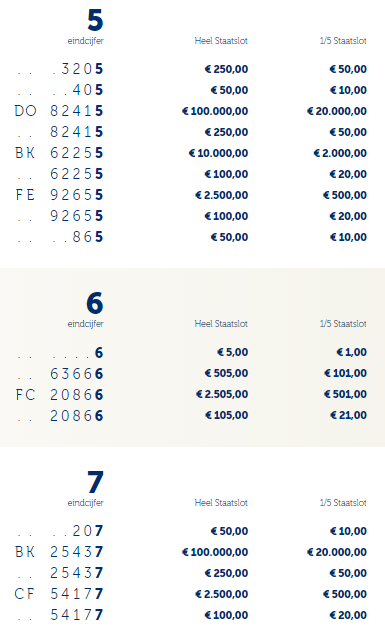The height and width of the screenshot is (633, 385).
Task: Click the € 10.000,00 prize amount
Action: click(218, 153)
